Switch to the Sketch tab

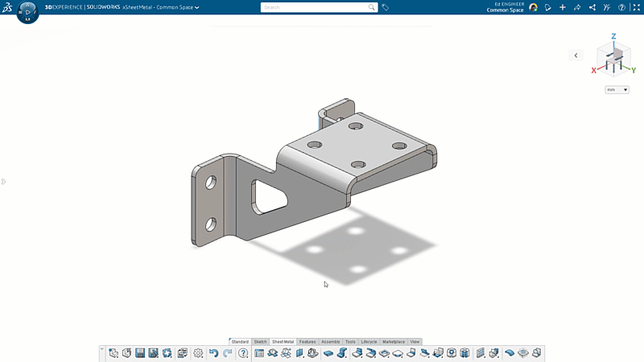(260, 342)
